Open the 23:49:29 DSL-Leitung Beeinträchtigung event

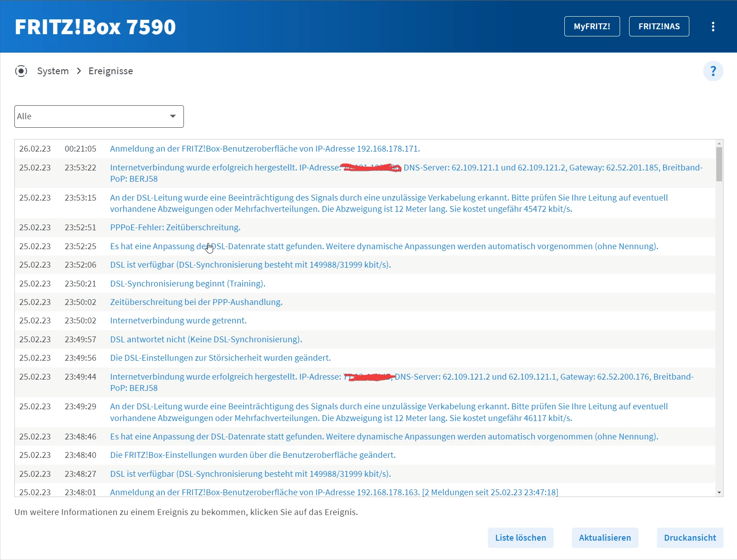tap(389, 412)
